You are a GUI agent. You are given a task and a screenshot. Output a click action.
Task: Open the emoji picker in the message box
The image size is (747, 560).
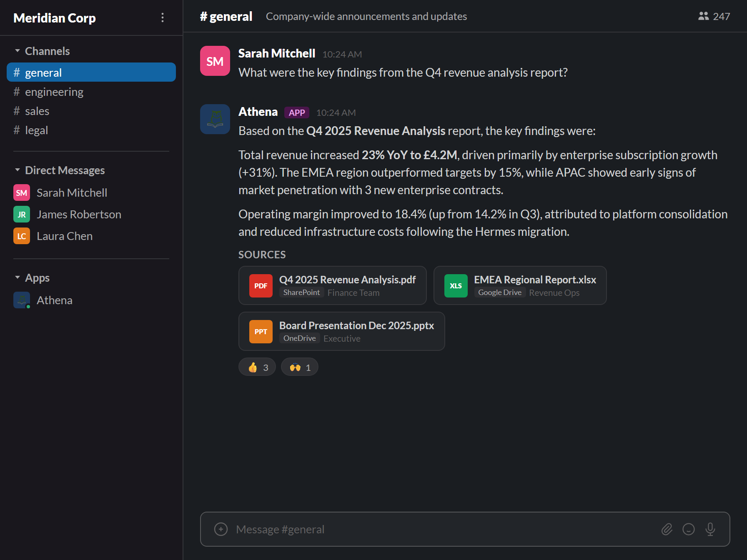[x=689, y=529]
